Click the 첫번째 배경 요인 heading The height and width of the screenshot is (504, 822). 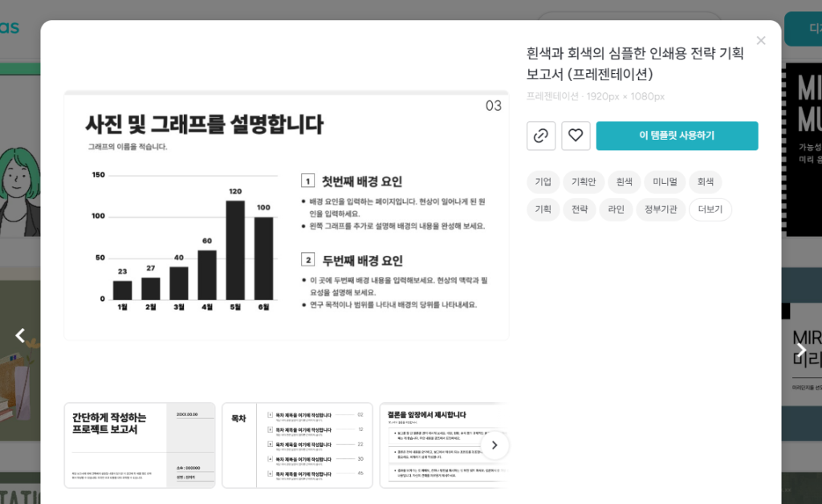(362, 182)
